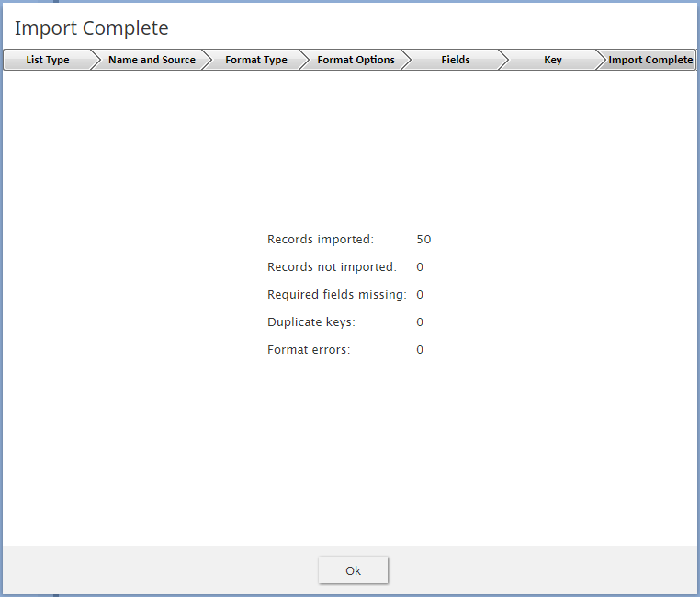The height and width of the screenshot is (597, 700).
Task: Select the Import Complete step in breadcrumb
Action: (649, 60)
